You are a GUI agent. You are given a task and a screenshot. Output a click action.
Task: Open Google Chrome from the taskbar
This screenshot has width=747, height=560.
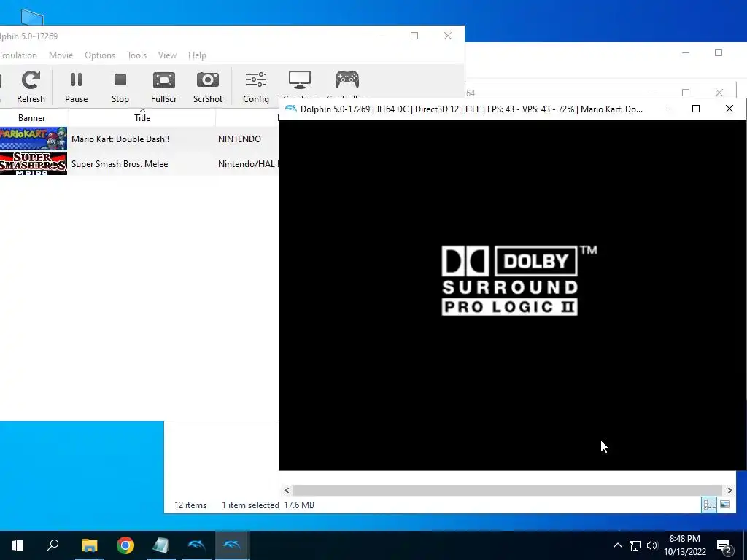click(x=125, y=545)
